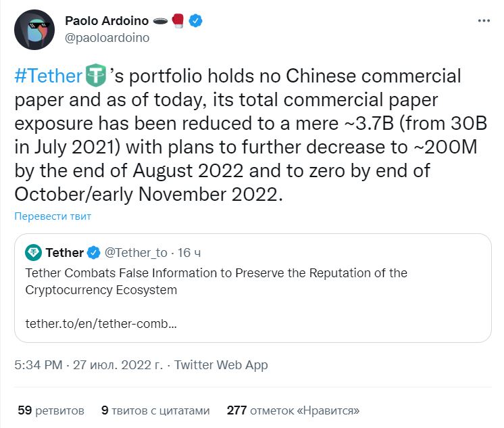Click the verified badge next to Tether
The image size is (504, 428).
pyautogui.click(x=93, y=253)
